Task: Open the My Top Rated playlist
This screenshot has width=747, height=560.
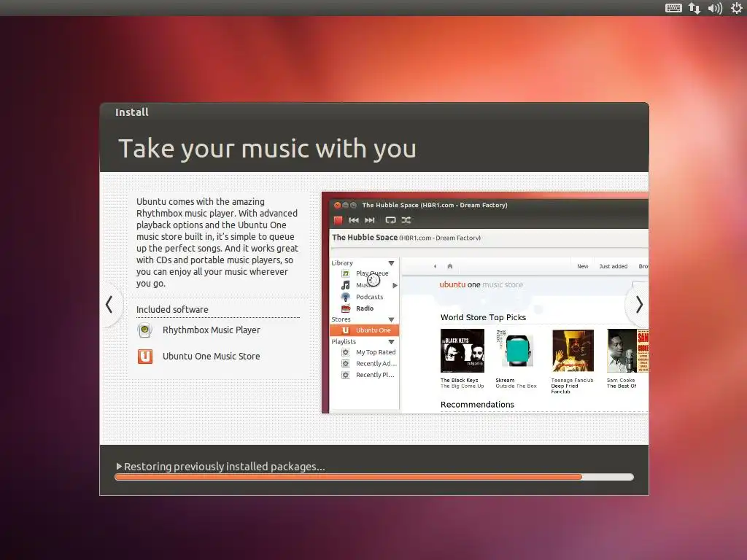Action: (376, 352)
